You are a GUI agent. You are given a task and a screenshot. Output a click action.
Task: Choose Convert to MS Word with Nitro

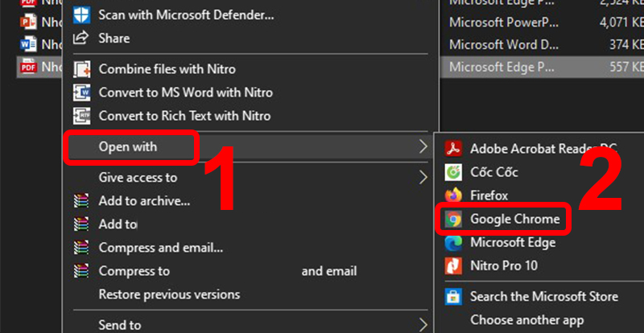[185, 92]
